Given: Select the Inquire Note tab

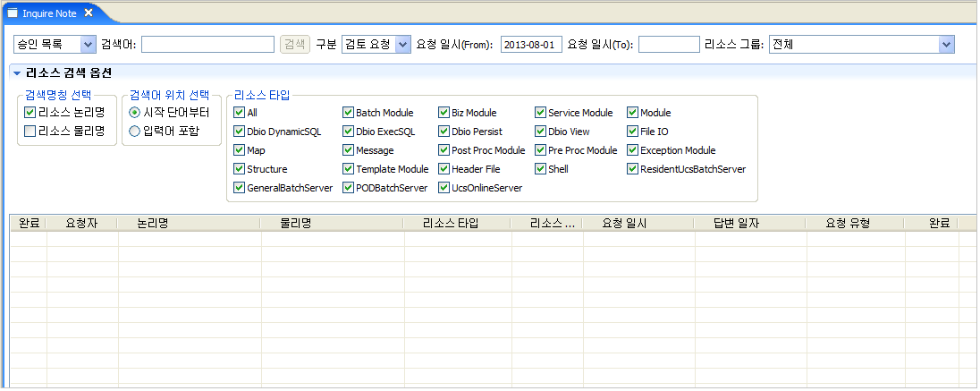Looking at the screenshot, I should click(48, 13).
